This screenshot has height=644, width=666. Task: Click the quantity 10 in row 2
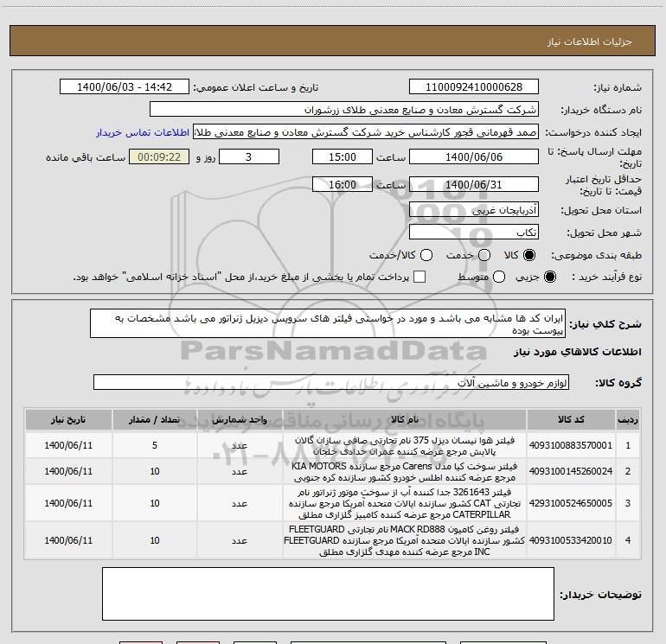coord(155,471)
